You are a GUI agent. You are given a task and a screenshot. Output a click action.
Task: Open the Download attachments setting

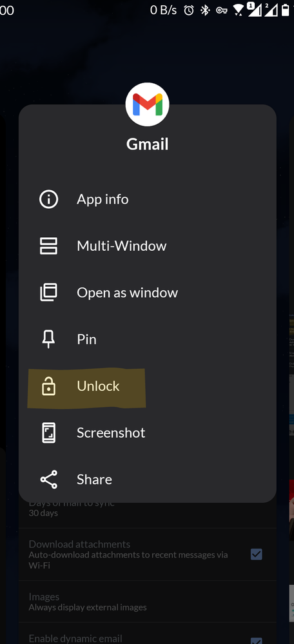click(x=148, y=554)
